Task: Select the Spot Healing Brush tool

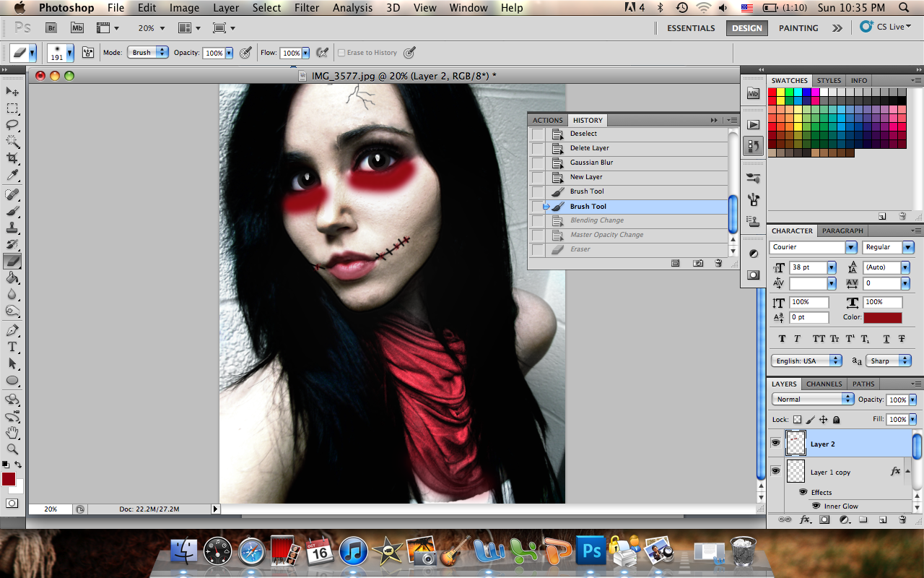Action: pos(12,195)
